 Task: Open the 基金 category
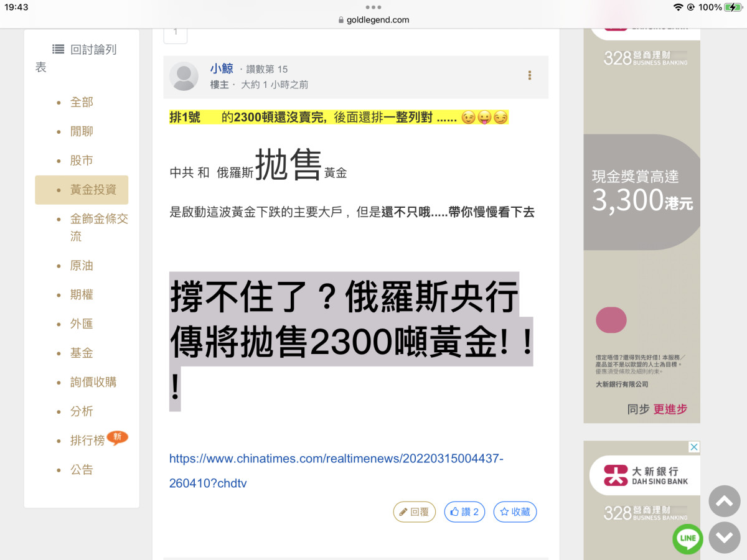[x=82, y=353]
